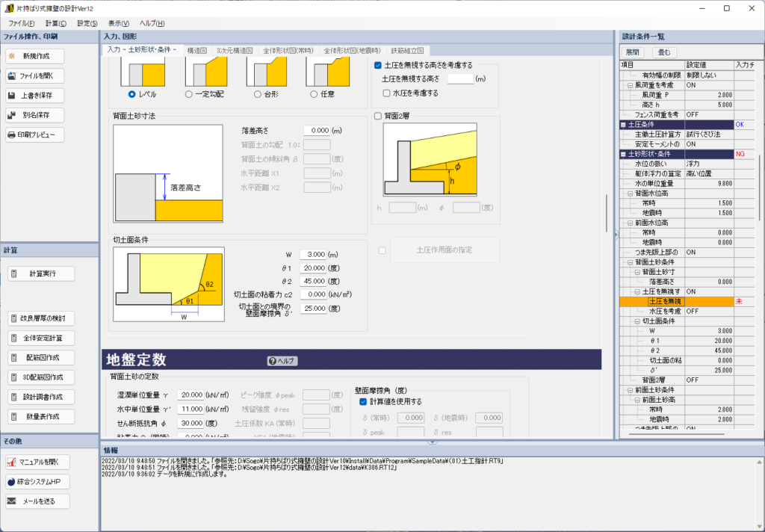The height and width of the screenshot is (532, 765).
Task: Select the 台形 radio button
Action: [258, 94]
